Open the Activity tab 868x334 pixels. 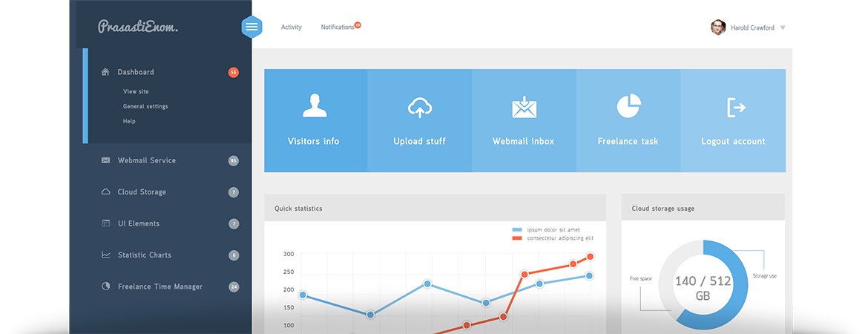click(291, 27)
